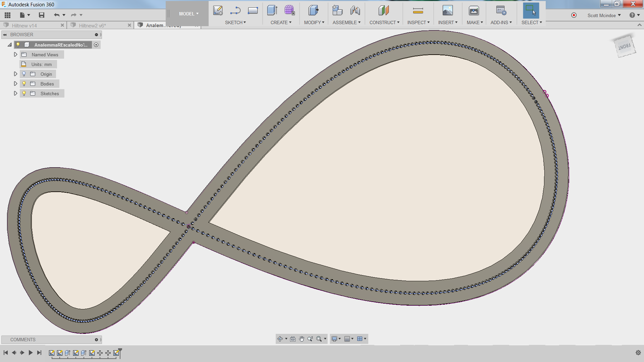Open the MODEL workspace dropdown
Viewport: 644px width, 362px height.
189,14
